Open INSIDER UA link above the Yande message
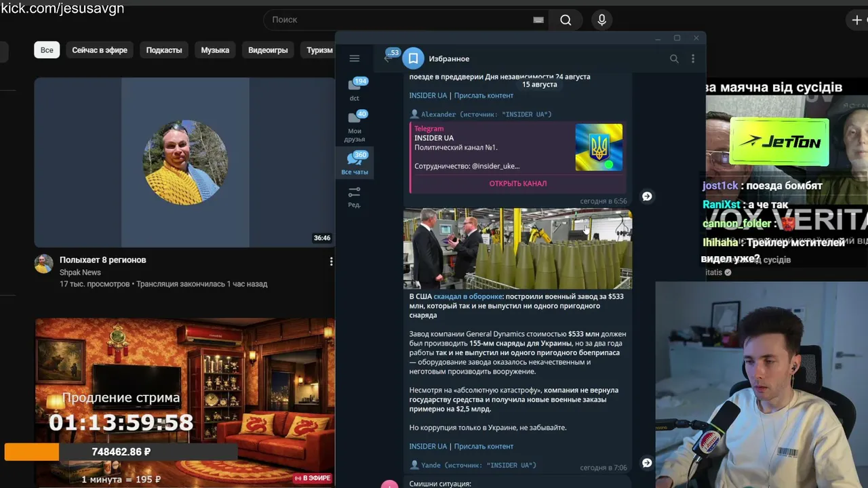The width and height of the screenshot is (868, 488). tap(428, 447)
